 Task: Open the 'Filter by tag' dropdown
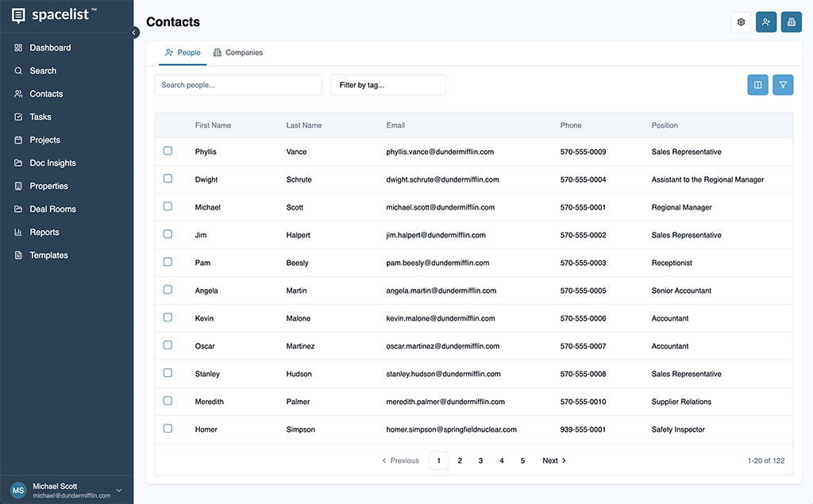click(x=388, y=85)
